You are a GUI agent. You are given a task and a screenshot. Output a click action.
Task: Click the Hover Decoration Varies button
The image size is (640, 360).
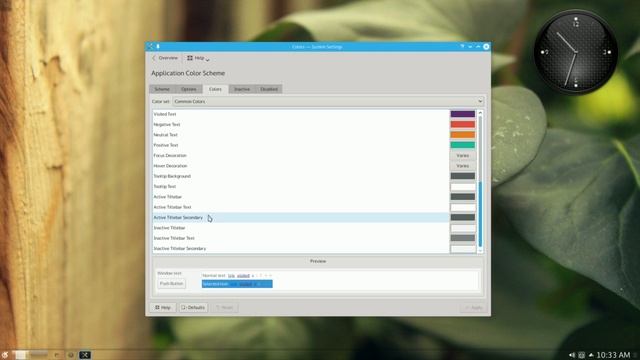(462, 166)
